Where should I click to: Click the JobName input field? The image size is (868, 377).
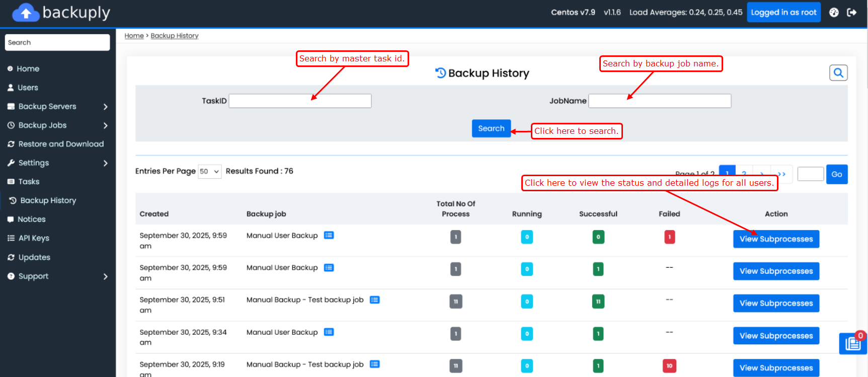tap(659, 101)
